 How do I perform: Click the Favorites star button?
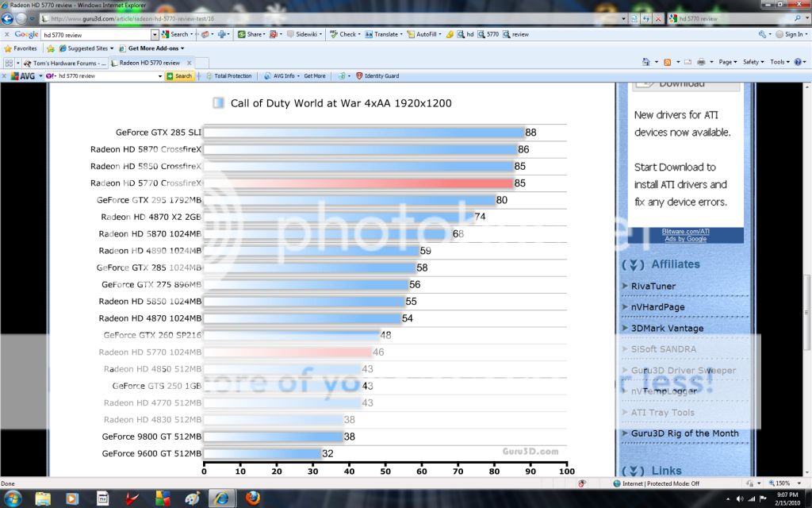[21, 48]
